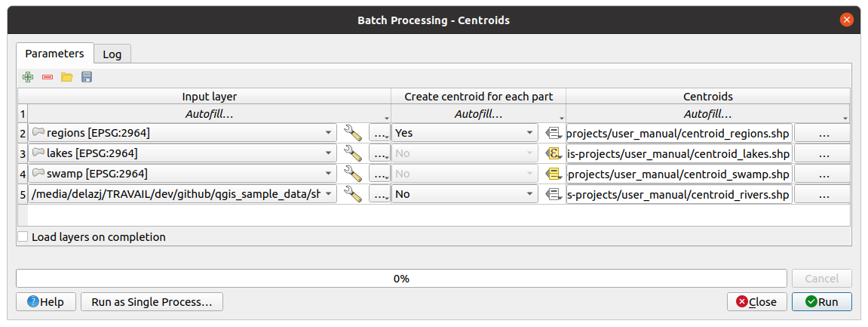Open Autofill menu under Input layer column

[210, 115]
